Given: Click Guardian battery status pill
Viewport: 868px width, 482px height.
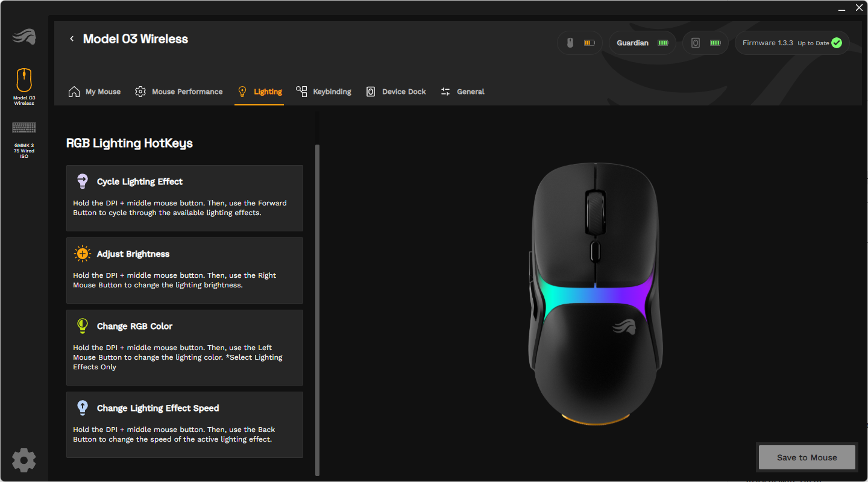Looking at the screenshot, I should coord(643,43).
